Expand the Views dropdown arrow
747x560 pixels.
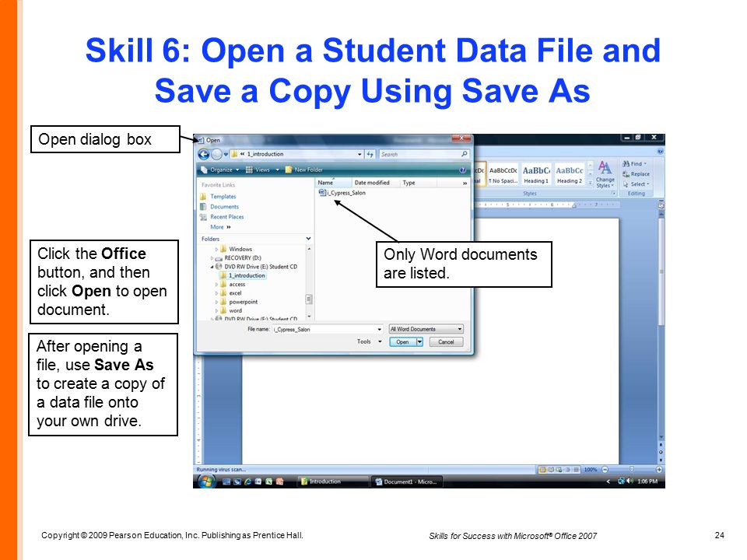pos(277,170)
